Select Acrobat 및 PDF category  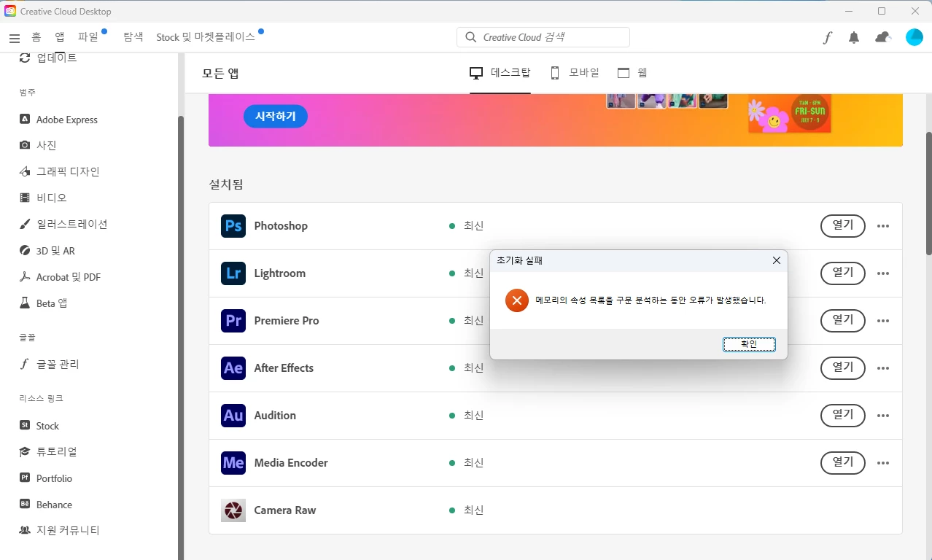60,277
